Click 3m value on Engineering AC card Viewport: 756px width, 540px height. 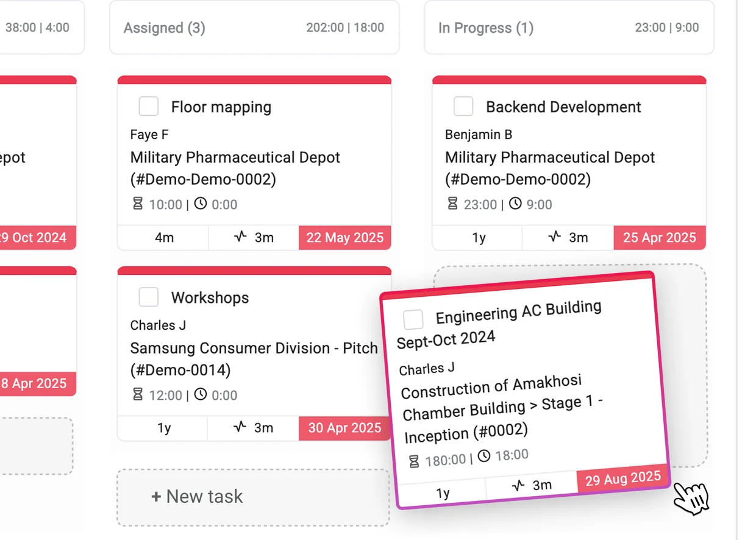pyautogui.click(x=542, y=485)
